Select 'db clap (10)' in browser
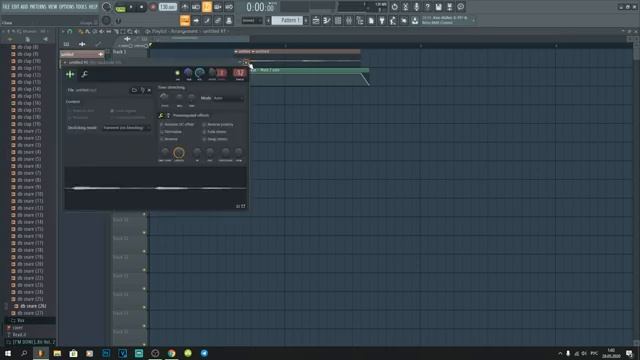This screenshot has width=640, height=360. [29, 61]
